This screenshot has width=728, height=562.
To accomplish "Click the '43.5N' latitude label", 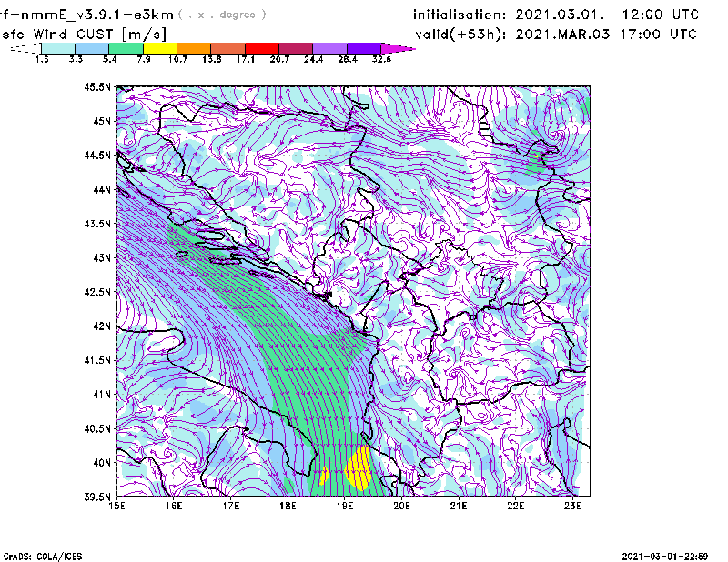I will [x=97, y=224].
